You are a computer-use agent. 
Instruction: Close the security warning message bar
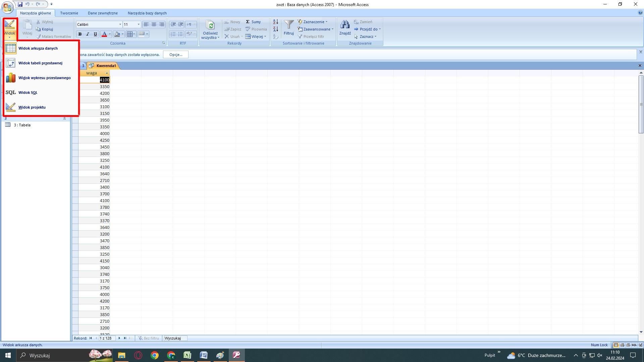tap(640, 52)
